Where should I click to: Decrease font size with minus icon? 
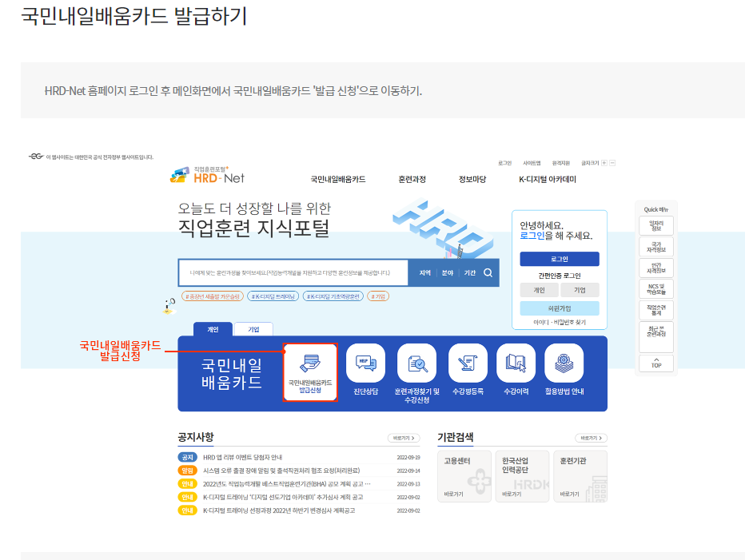click(612, 163)
